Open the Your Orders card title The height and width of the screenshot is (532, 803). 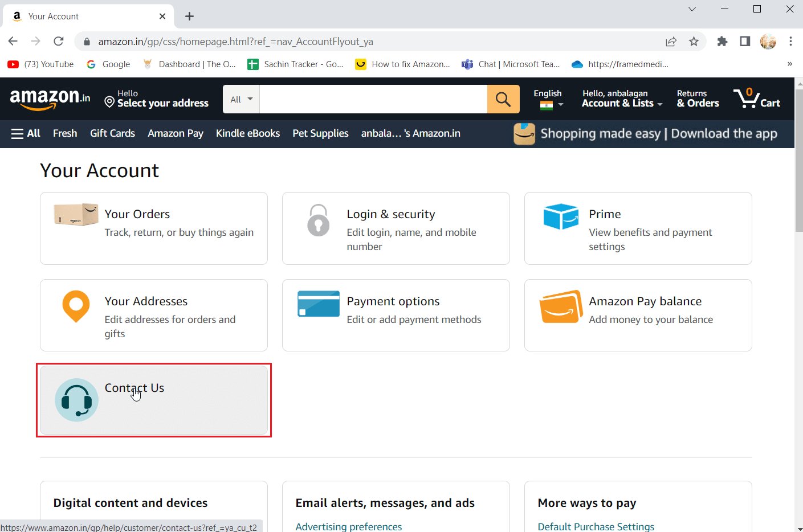(x=137, y=214)
